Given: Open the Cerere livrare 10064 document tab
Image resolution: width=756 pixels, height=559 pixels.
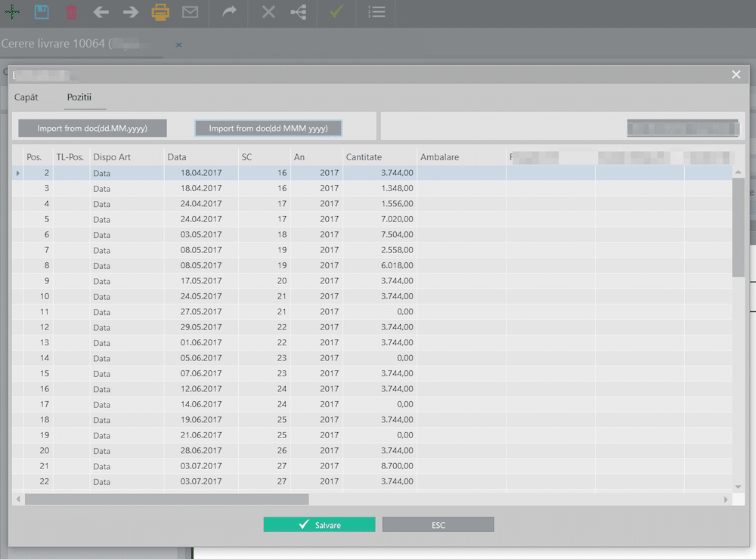Looking at the screenshot, I should pyautogui.click(x=81, y=44).
